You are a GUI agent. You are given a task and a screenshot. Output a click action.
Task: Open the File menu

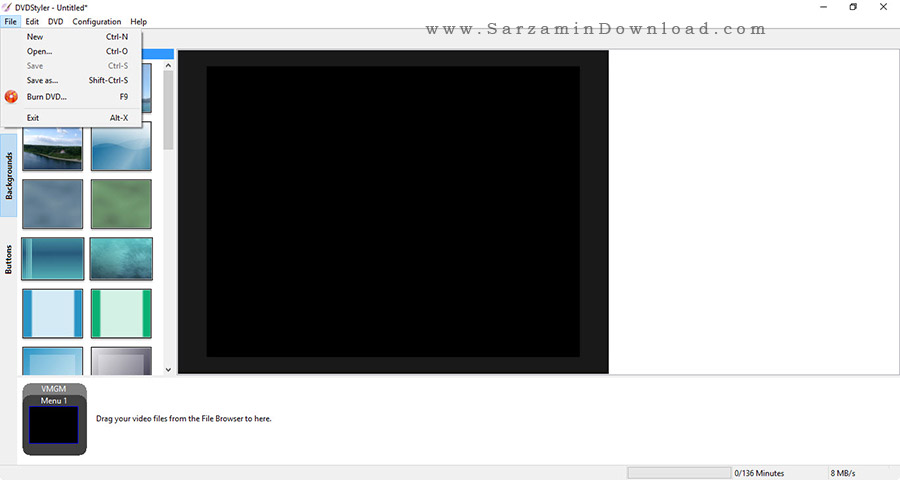pyautogui.click(x=10, y=21)
